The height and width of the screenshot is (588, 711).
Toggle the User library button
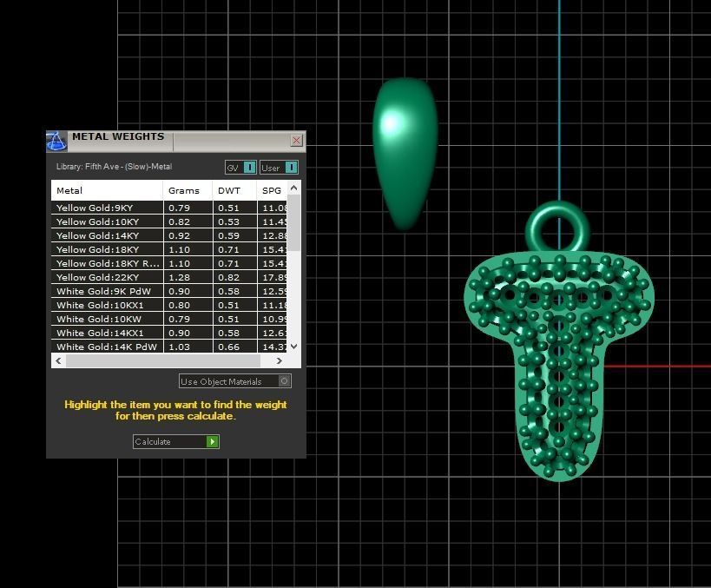tap(279, 168)
